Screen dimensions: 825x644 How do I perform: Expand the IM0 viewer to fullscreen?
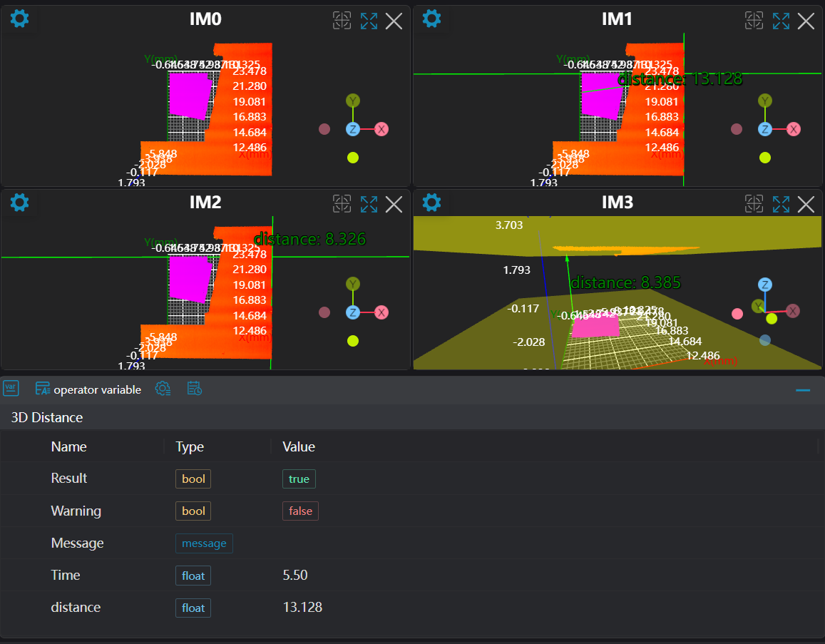coord(369,21)
